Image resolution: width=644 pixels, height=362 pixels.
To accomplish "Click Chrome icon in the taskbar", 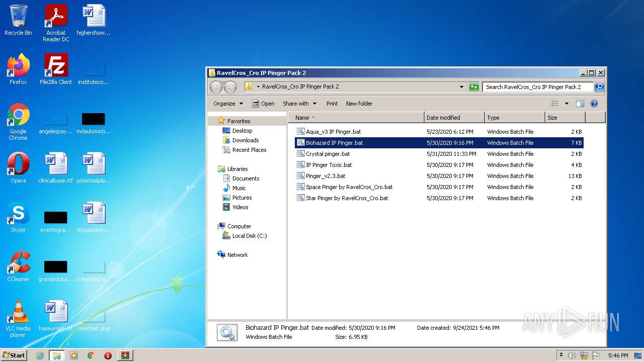I will [91, 355].
